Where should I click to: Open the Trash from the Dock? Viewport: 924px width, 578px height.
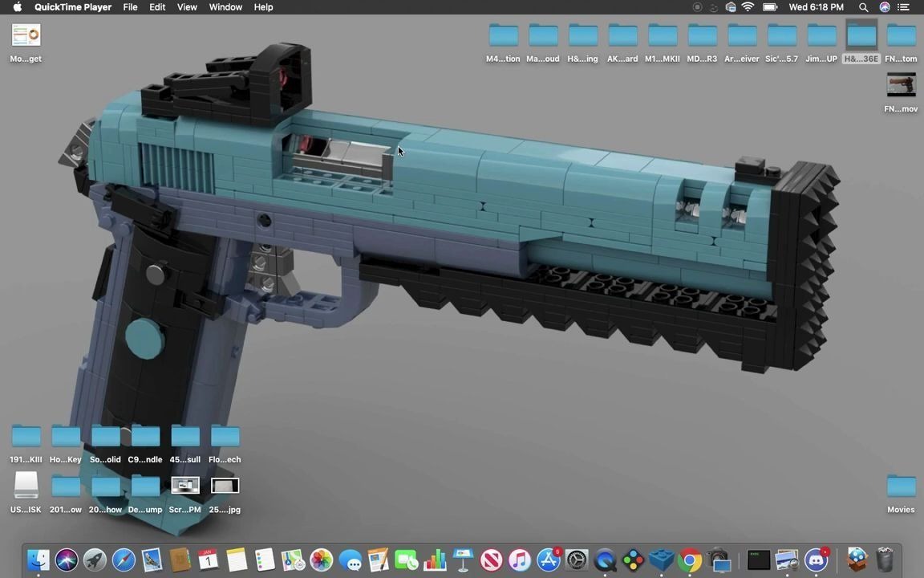(x=885, y=558)
